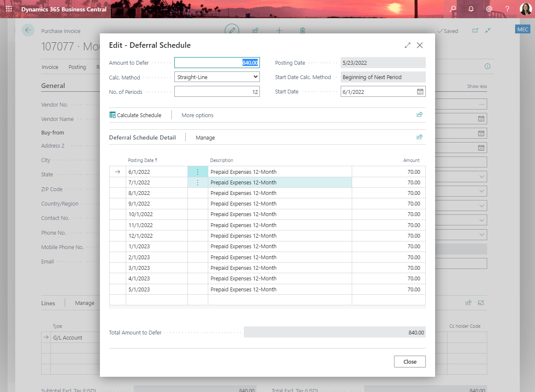The height and width of the screenshot is (392, 535).
Task: Sort by the Posting Date column header
Action: coord(143,160)
